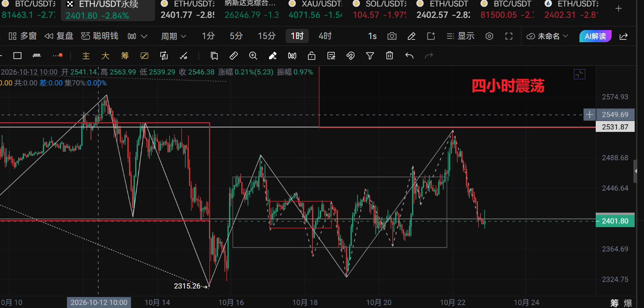Click the AI解读 button
644x308 pixels.
[595, 36]
